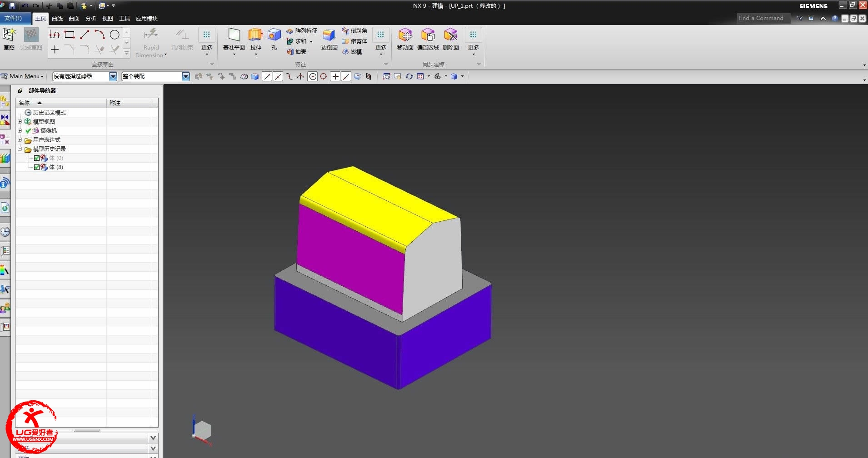Open the 更多 dropdown in 同步建模 group
The height and width of the screenshot is (458, 868).
pos(474,42)
